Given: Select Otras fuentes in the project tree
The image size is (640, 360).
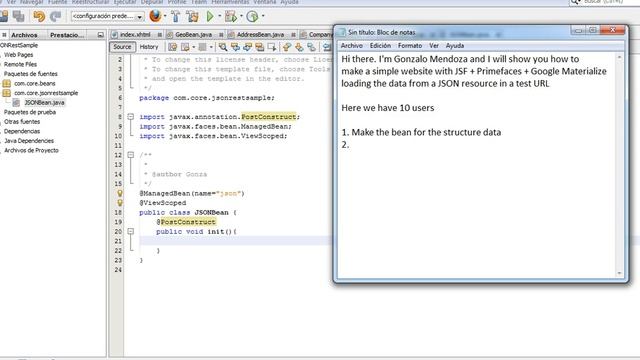Looking at the screenshot, I should [22, 122].
